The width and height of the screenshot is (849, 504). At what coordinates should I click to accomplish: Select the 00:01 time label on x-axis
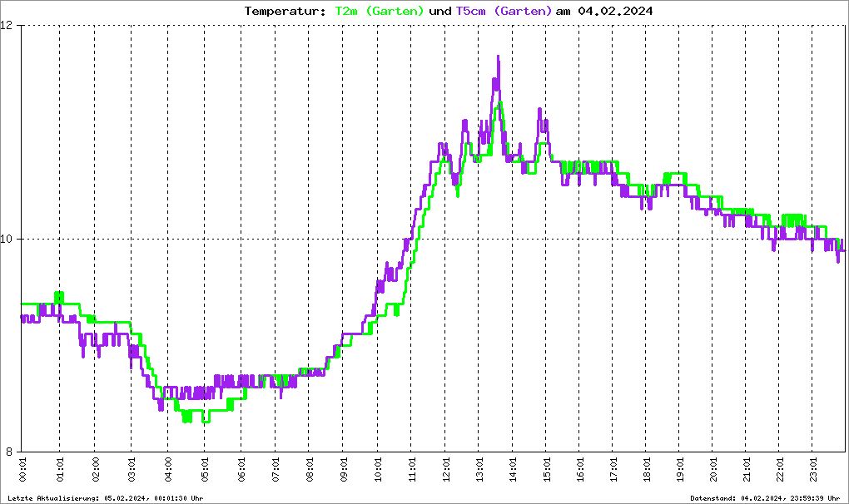coord(22,472)
